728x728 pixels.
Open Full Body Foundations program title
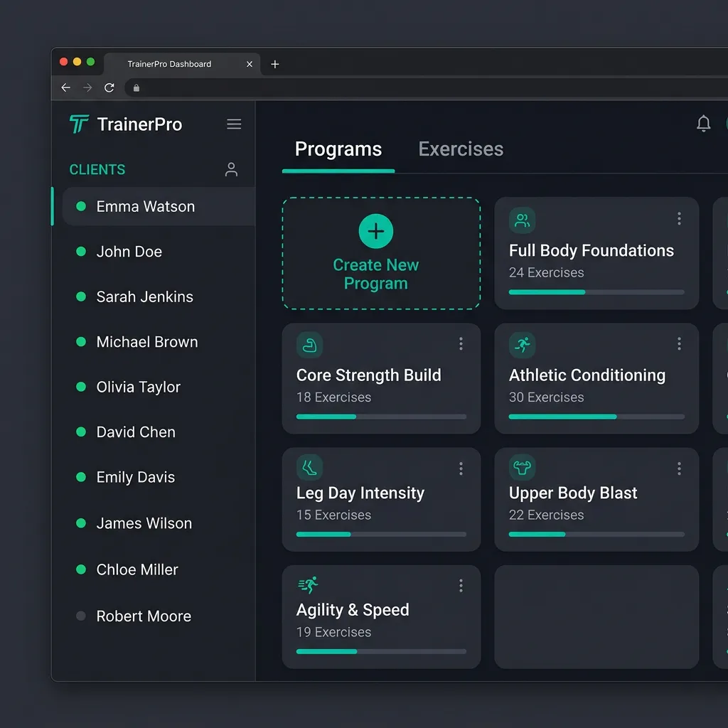[x=591, y=251]
